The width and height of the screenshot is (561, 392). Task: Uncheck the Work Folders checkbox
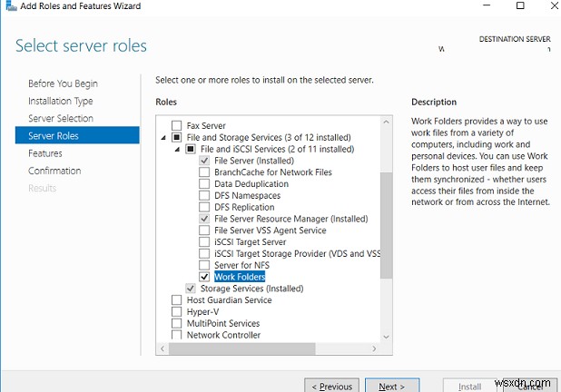pyautogui.click(x=204, y=277)
